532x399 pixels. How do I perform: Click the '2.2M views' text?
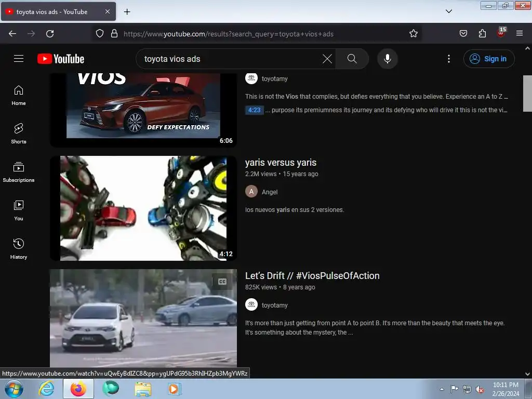(x=261, y=174)
